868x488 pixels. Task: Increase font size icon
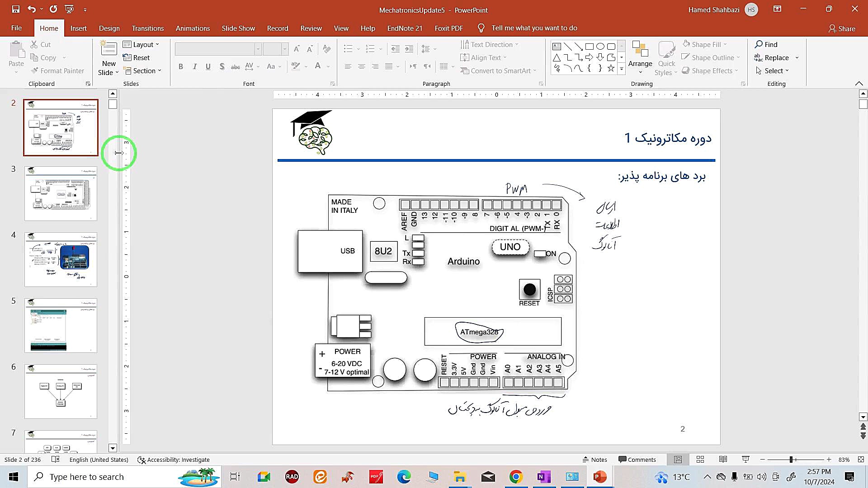click(x=297, y=49)
